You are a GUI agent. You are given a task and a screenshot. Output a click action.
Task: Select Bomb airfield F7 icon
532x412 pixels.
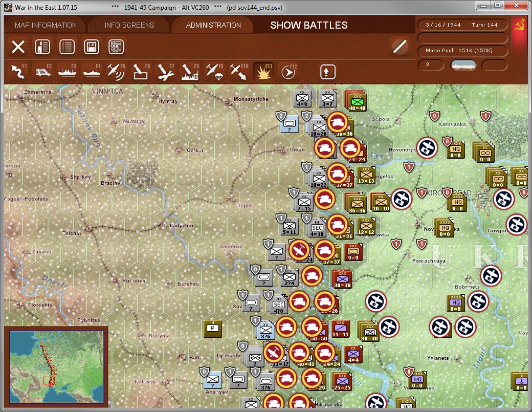pyautogui.click(x=165, y=72)
